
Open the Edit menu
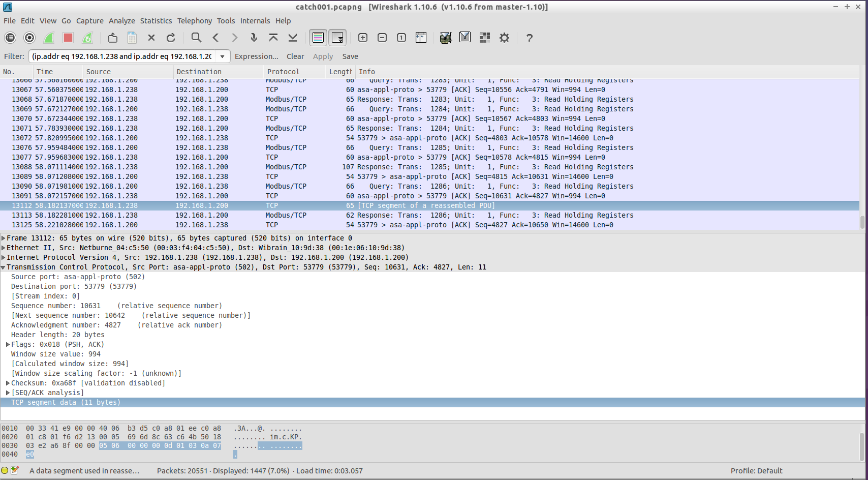click(x=27, y=21)
